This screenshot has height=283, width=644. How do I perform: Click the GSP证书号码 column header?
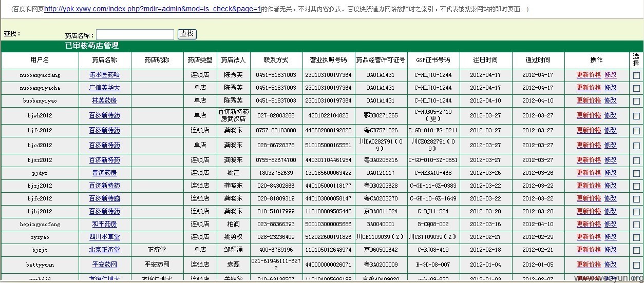tap(433, 60)
